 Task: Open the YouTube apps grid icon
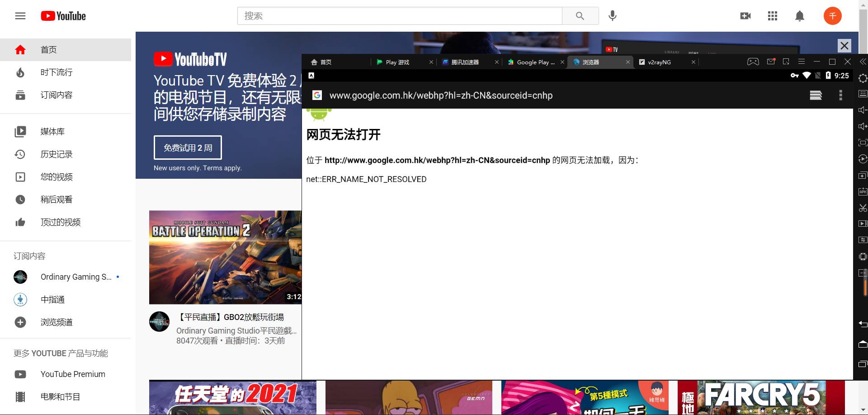click(772, 16)
